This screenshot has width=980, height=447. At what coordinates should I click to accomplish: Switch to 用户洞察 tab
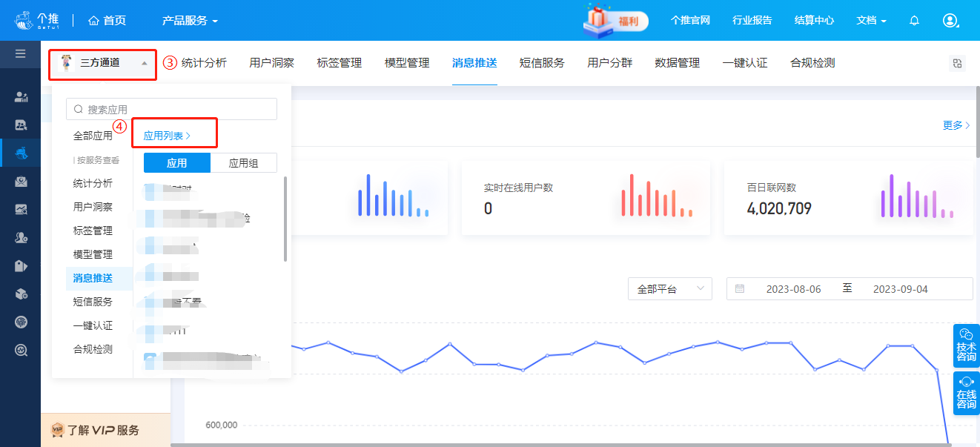point(271,63)
